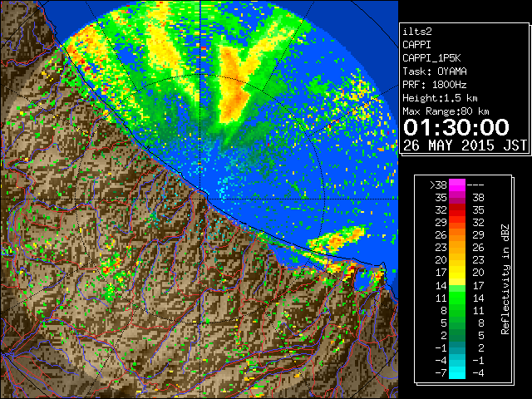Select the "26 MAY 2015 JST" date

pyautogui.click(x=465, y=145)
